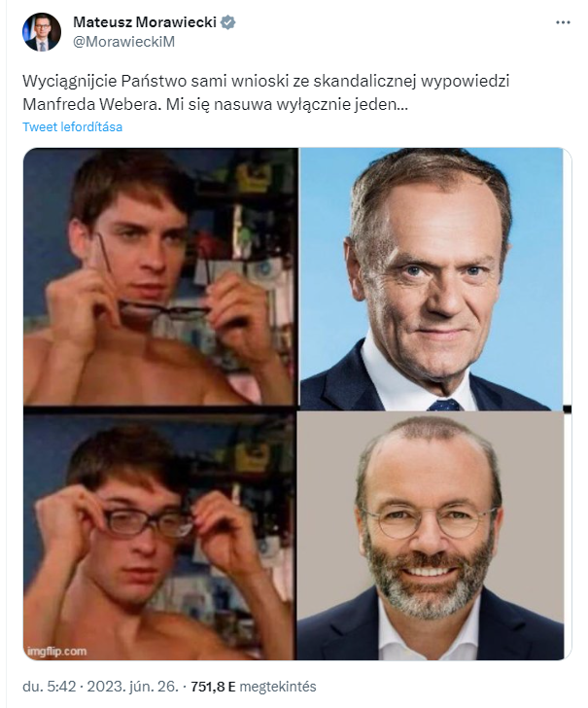Click the round glasses in bottom-right portrait

(x=429, y=520)
